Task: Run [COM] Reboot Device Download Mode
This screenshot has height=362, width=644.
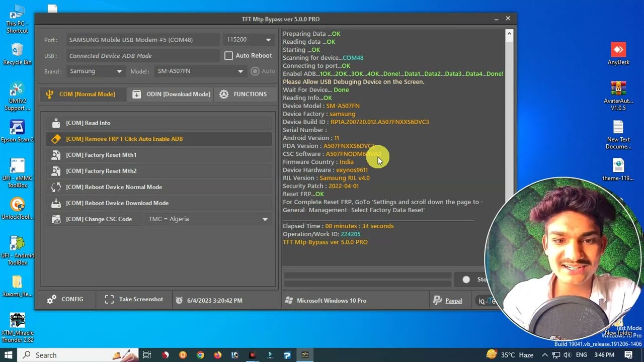Action: click(x=159, y=203)
